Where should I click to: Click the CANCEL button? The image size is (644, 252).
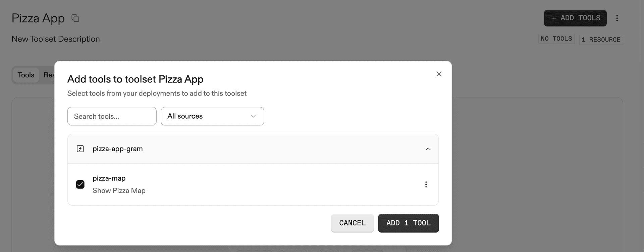352,223
